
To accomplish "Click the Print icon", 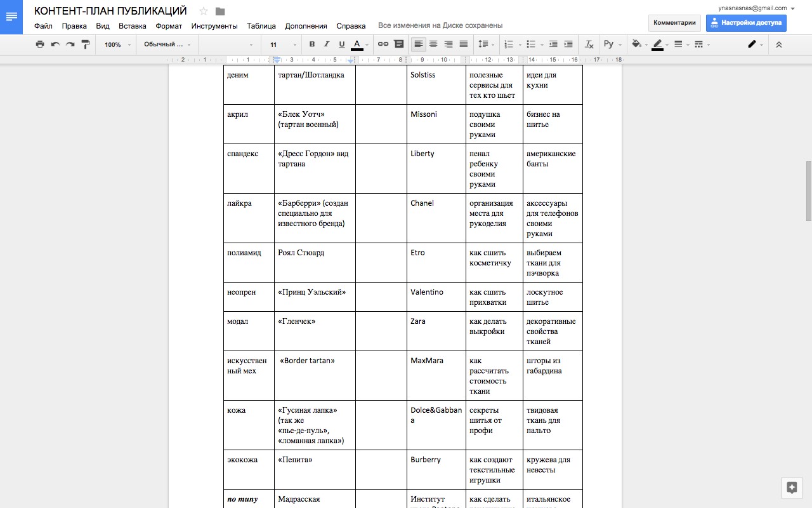I will (x=40, y=44).
